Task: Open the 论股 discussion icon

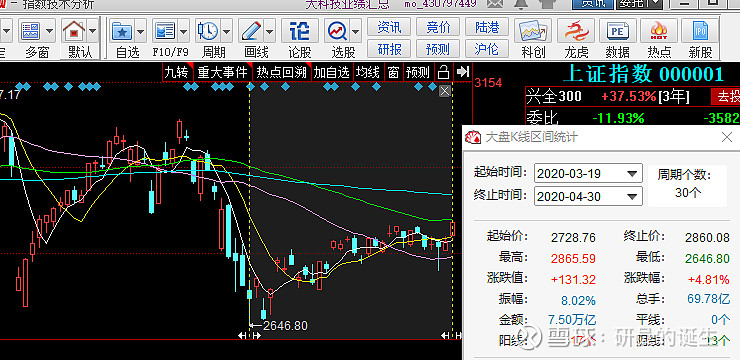Action: 300,32
